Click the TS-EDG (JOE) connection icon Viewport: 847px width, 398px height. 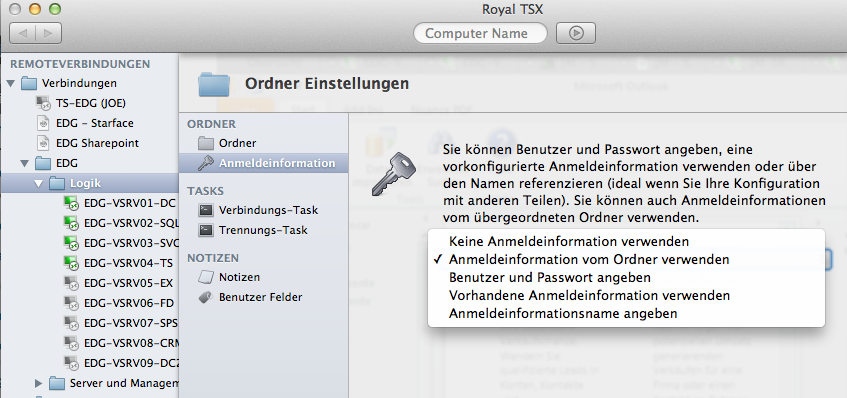43,103
